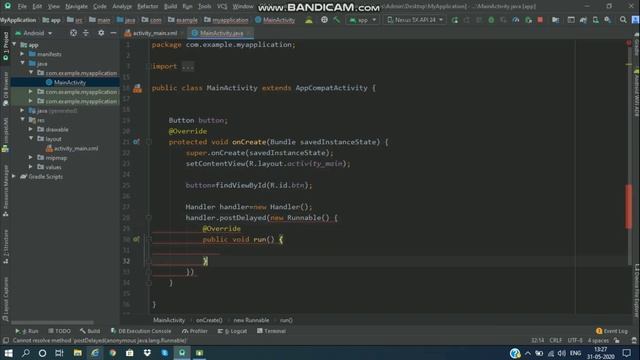Click the tool windows quick access icon
Image resolution: width=640 pixels, height=360 pixels.
pos(6,340)
